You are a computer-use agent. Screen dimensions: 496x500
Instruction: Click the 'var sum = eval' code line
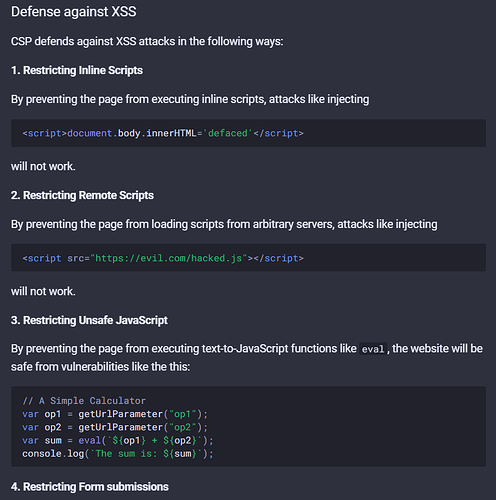click(118, 441)
